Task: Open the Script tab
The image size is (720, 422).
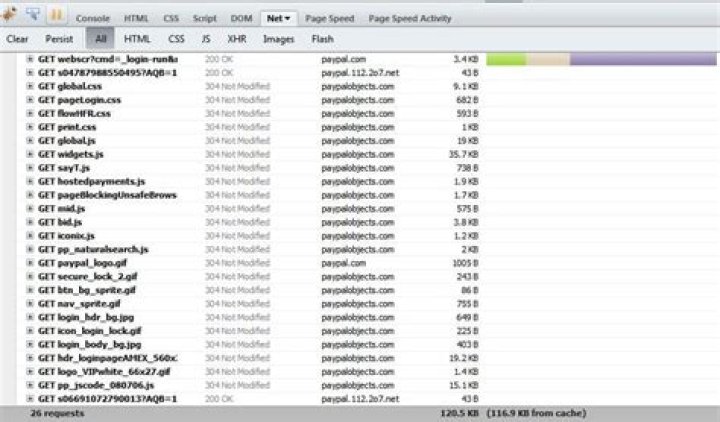Action: click(x=204, y=18)
